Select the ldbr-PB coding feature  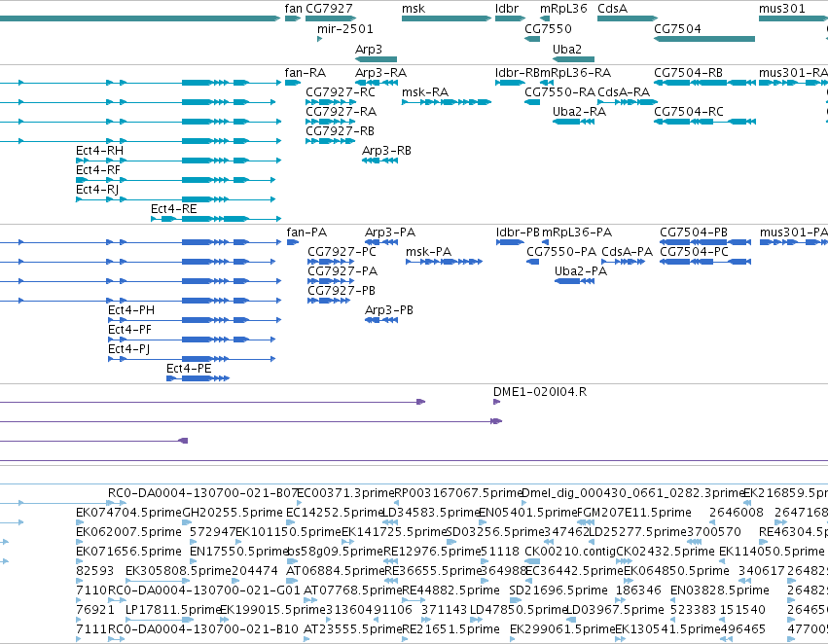[510, 242]
